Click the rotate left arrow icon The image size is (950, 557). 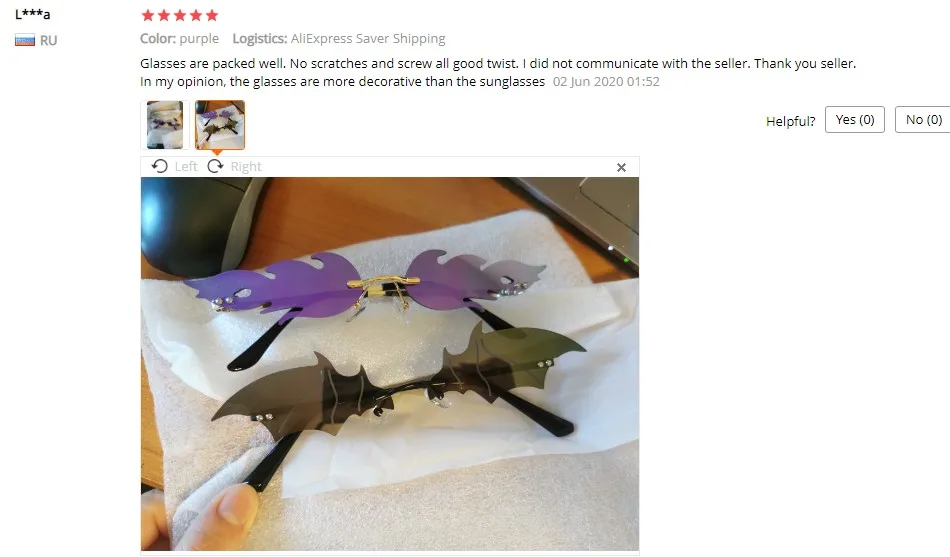coord(160,166)
